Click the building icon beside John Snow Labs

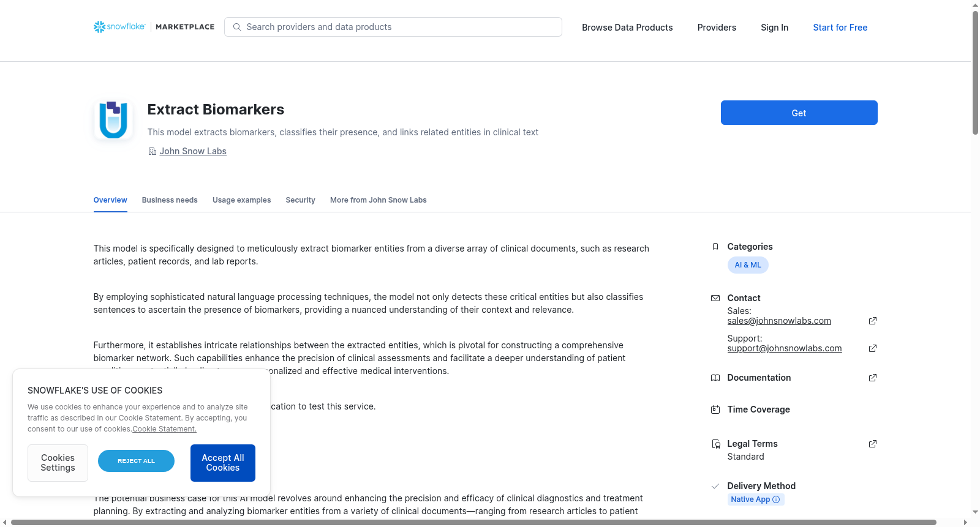(x=153, y=151)
